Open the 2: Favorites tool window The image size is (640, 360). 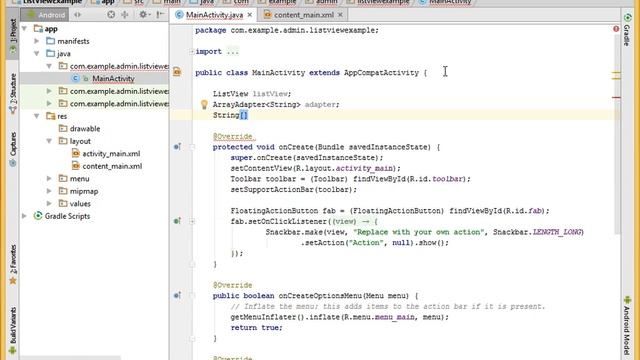tap(13, 264)
